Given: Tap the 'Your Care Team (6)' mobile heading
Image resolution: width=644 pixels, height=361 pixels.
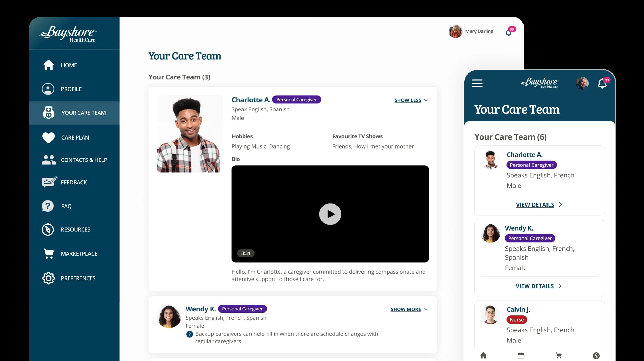Looking at the screenshot, I should (x=510, y=137).
